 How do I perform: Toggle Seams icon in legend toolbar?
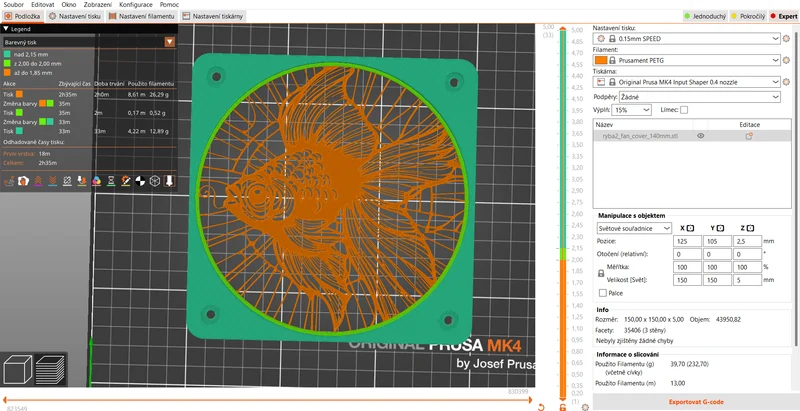click(67, 181)
